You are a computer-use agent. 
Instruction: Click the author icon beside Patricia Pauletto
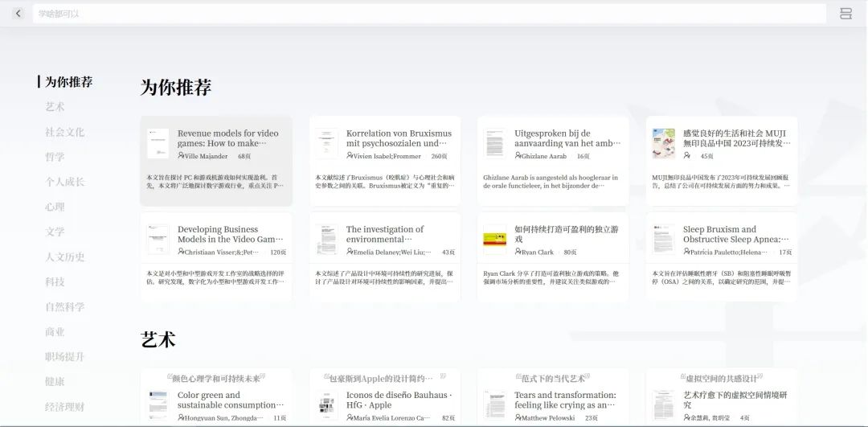tap(687, 252)
